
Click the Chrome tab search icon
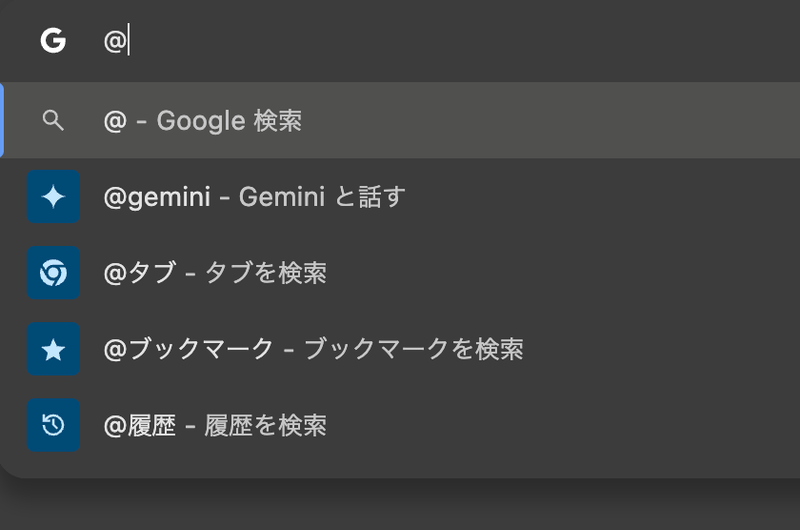click(x=53, y=273)
